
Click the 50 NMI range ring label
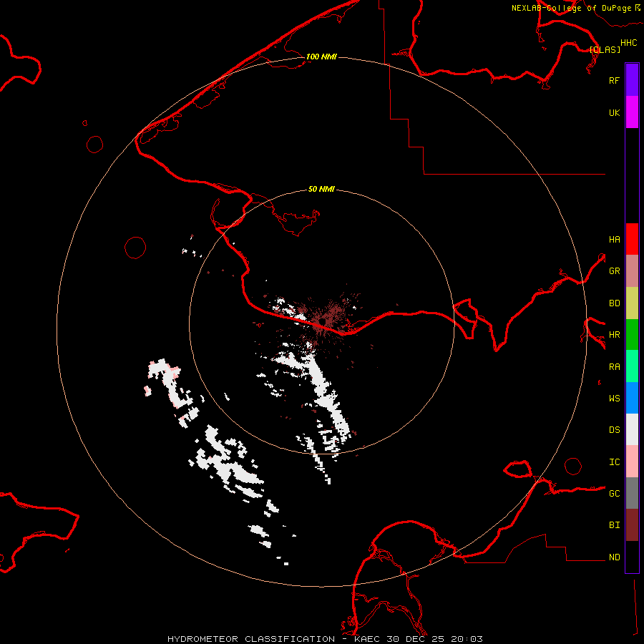(x=321, y=189)
